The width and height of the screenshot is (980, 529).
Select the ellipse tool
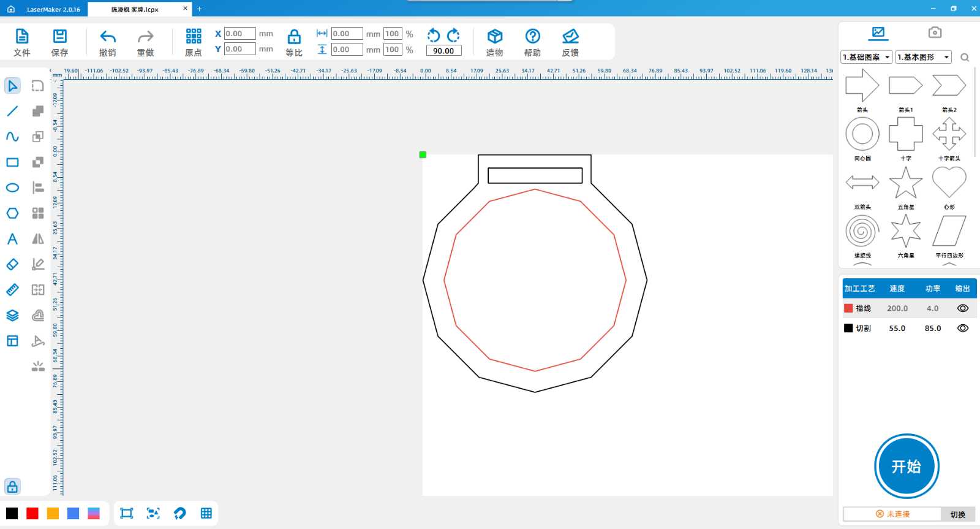tap(12, 188)
